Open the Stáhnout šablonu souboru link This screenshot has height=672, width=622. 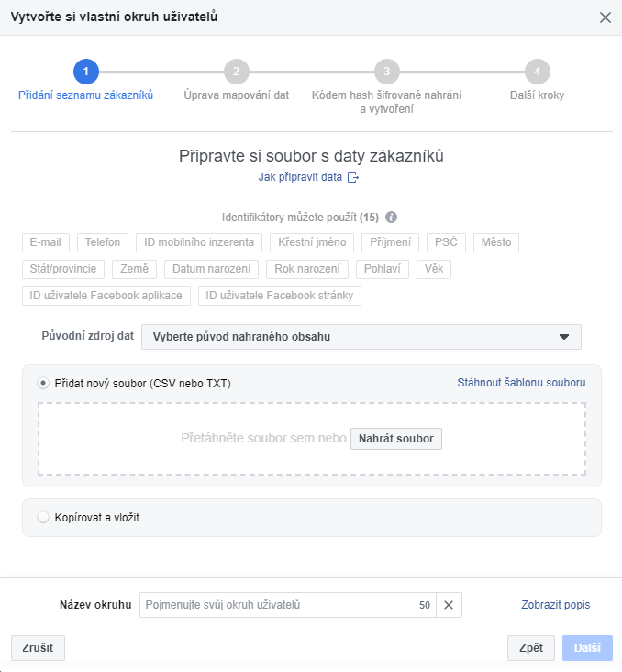coord(521,382)
